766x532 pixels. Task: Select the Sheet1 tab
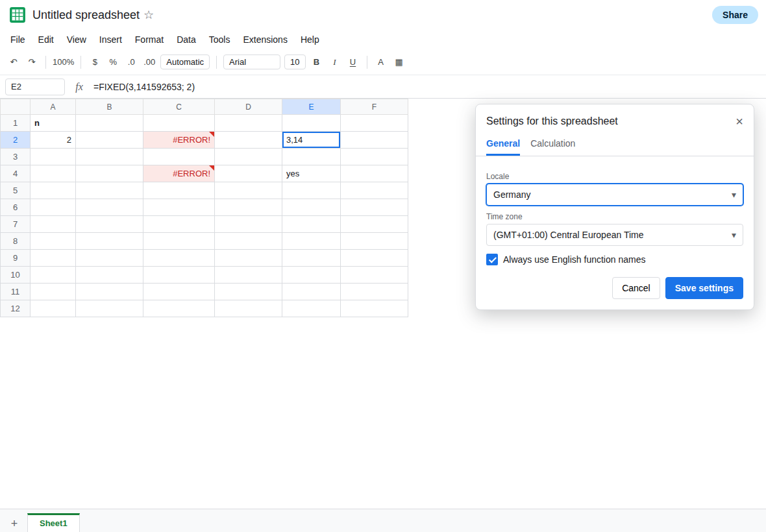(x=53, y=523)
